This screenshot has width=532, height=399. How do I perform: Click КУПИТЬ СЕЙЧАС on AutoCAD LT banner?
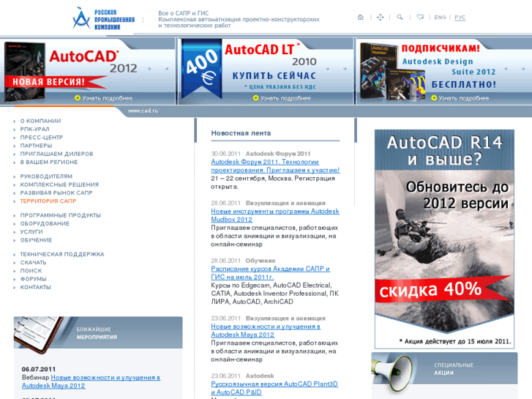click(x=274, y=75)
